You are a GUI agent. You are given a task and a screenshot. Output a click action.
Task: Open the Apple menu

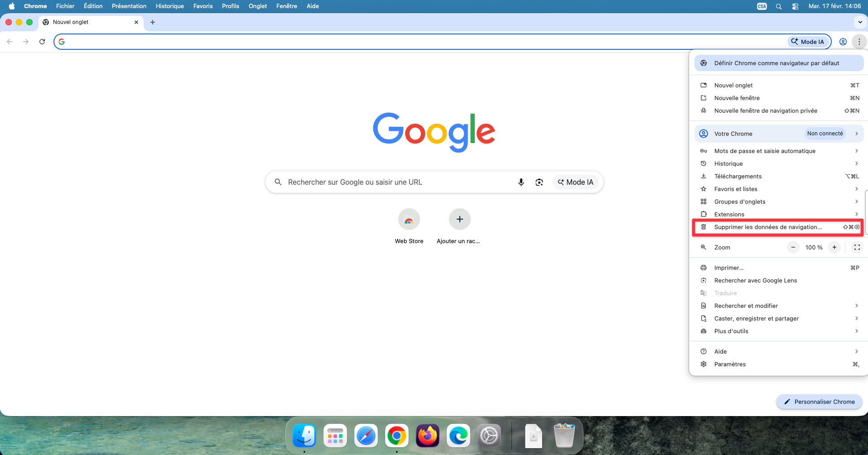pyautogui.click(x=12, y=6)
